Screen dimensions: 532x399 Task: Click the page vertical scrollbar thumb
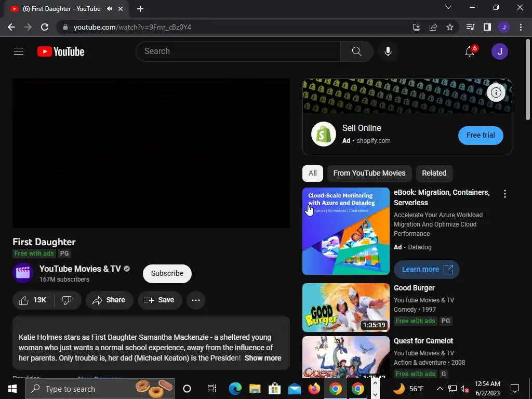[528, 79]
